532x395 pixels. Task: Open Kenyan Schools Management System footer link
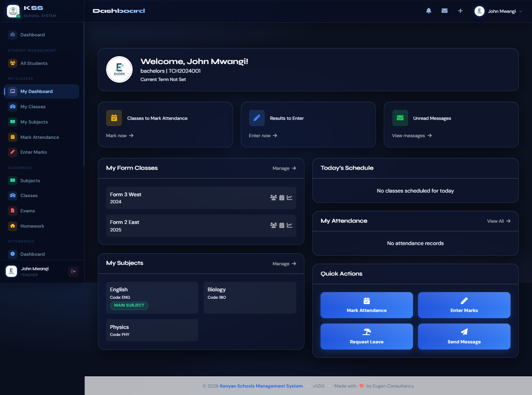point(261,386)
